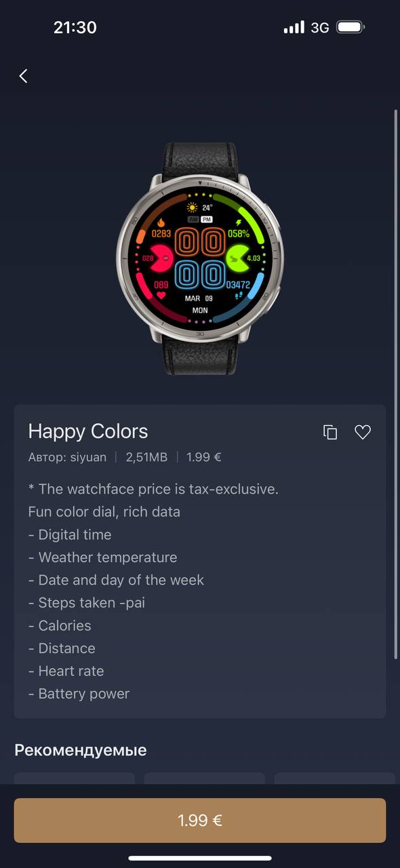Viewport: 400px width, 868px height.
Task: Click the vertical scrollbar on the right
Action: point(396,383)
